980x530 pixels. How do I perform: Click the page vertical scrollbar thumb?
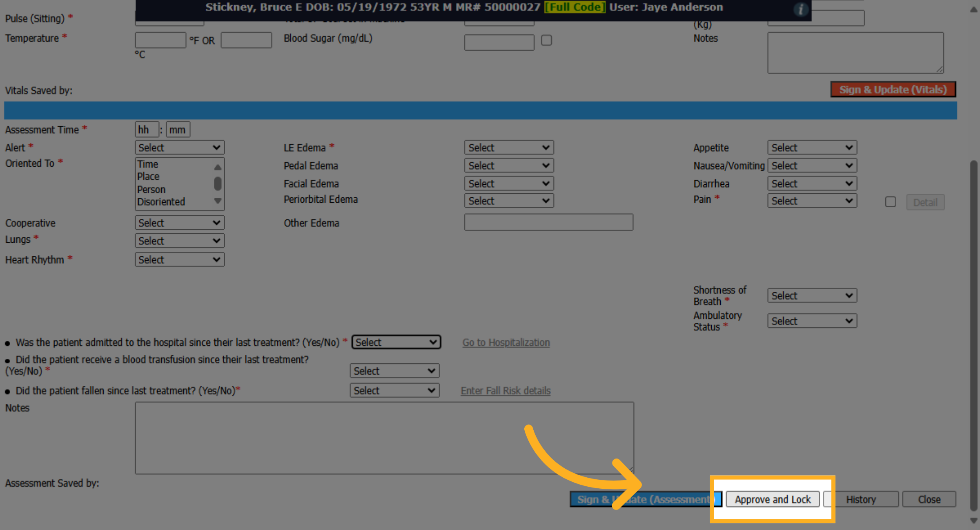(x=974, y=335)
